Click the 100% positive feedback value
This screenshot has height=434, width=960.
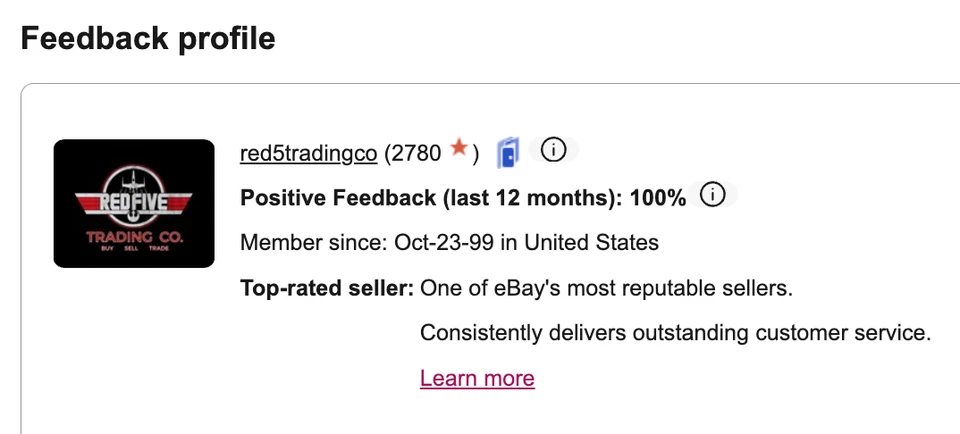[657, 198]
